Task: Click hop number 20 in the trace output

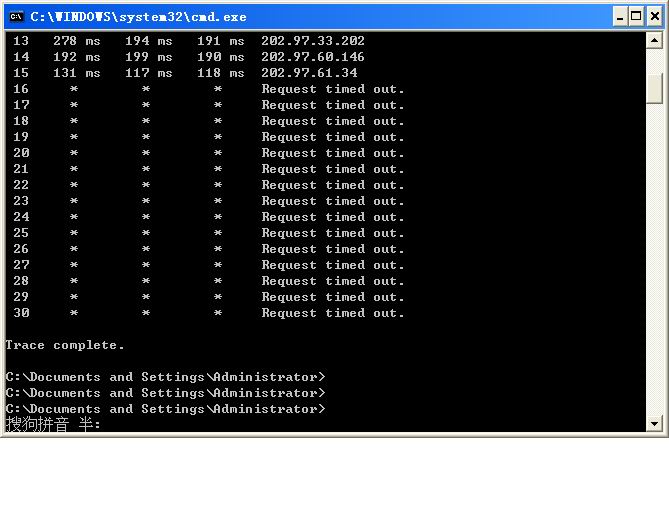Action: [21, 153]
